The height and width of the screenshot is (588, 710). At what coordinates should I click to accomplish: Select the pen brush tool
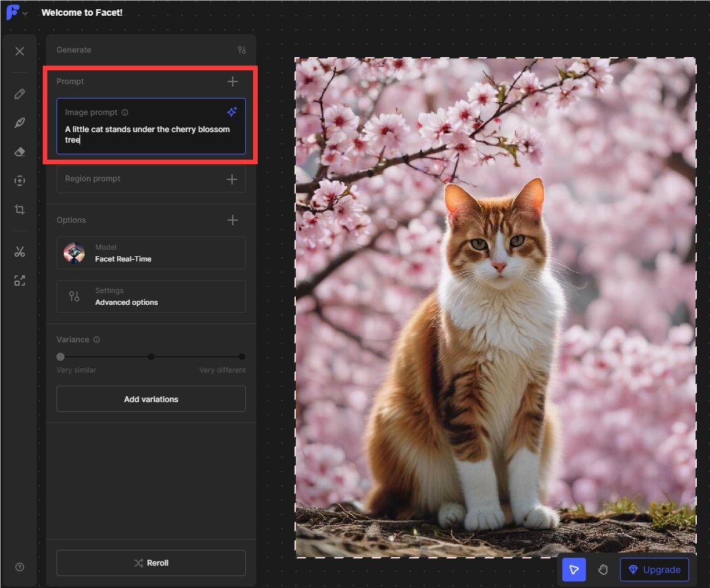pyautogui.click(x=20, y=123)
